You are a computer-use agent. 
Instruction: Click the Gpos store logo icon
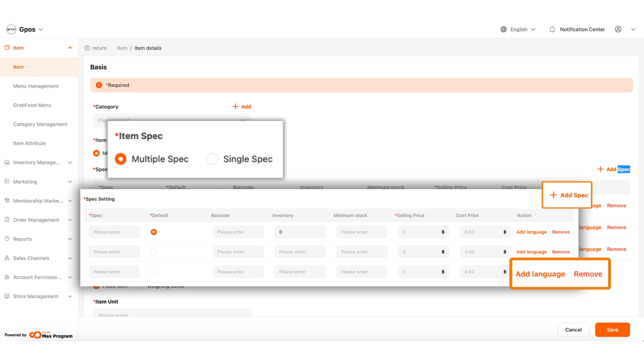pos(11,29)
